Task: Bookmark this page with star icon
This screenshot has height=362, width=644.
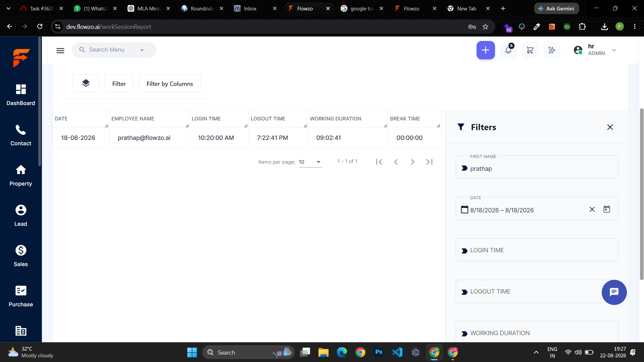Action: (485, 27)
